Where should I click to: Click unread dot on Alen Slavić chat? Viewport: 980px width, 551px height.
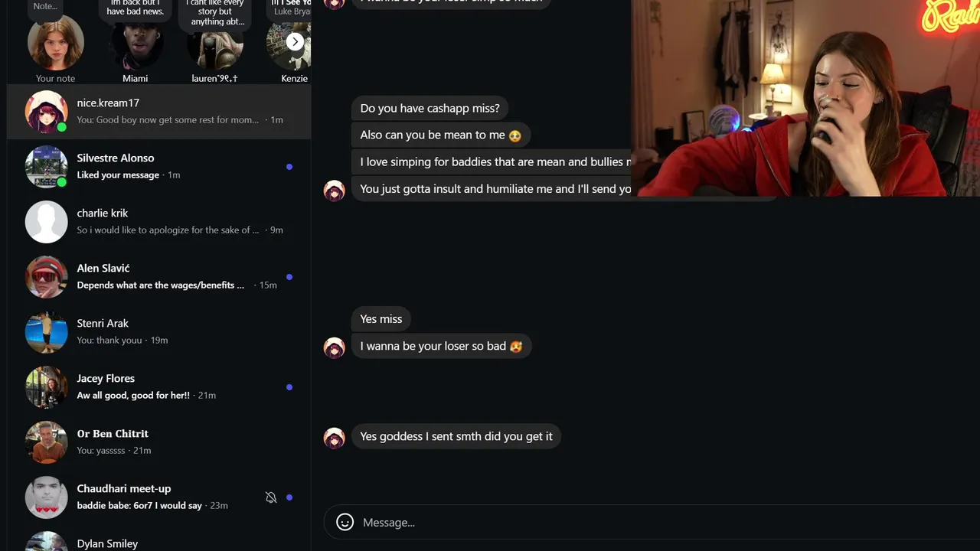(289, 277)
